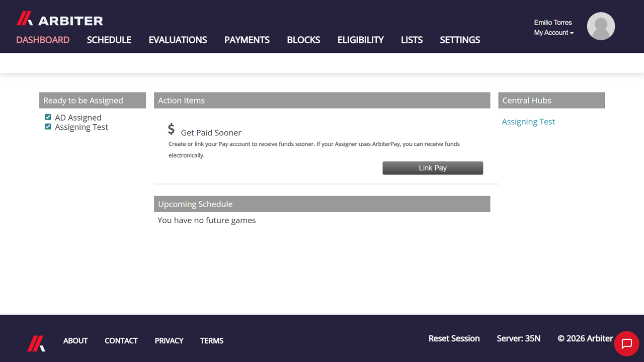Image resolution: width=644 pixels, height=362 pixels.
Task: Expand the My Account dropdown
Action: (x=553, y=33)
